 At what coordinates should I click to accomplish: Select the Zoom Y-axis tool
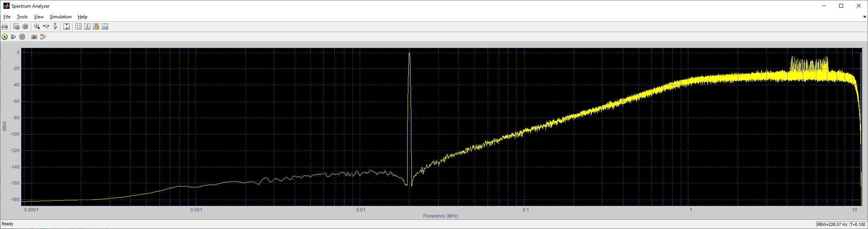(x=55, y=26)
